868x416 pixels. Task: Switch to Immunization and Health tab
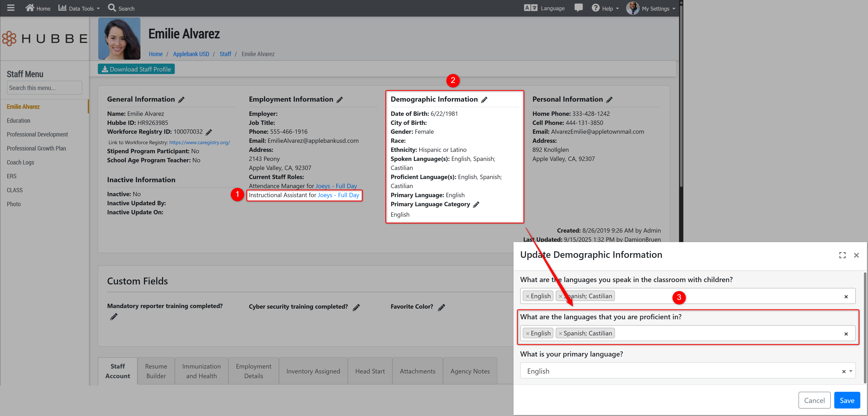click(201, 371)
